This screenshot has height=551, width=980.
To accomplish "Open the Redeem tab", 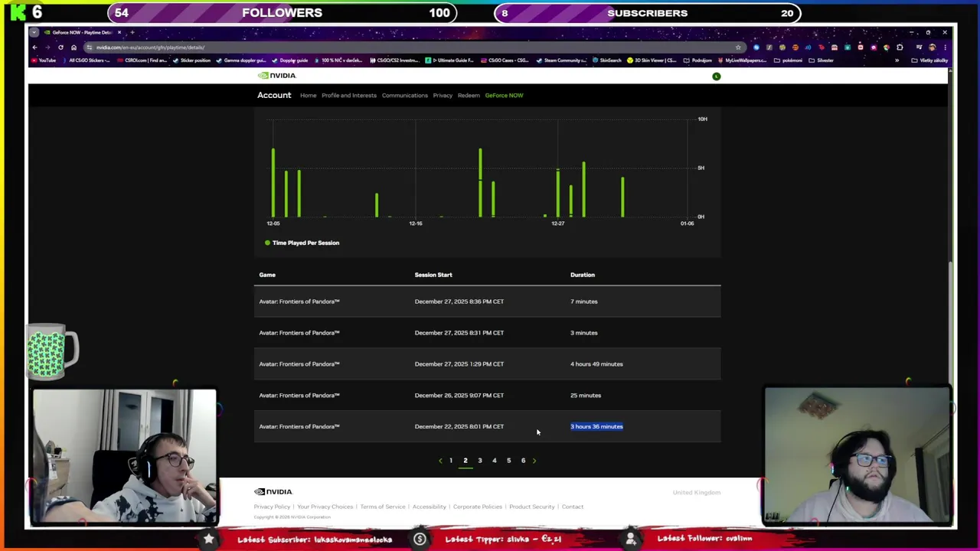I will (x=469, y=96).
